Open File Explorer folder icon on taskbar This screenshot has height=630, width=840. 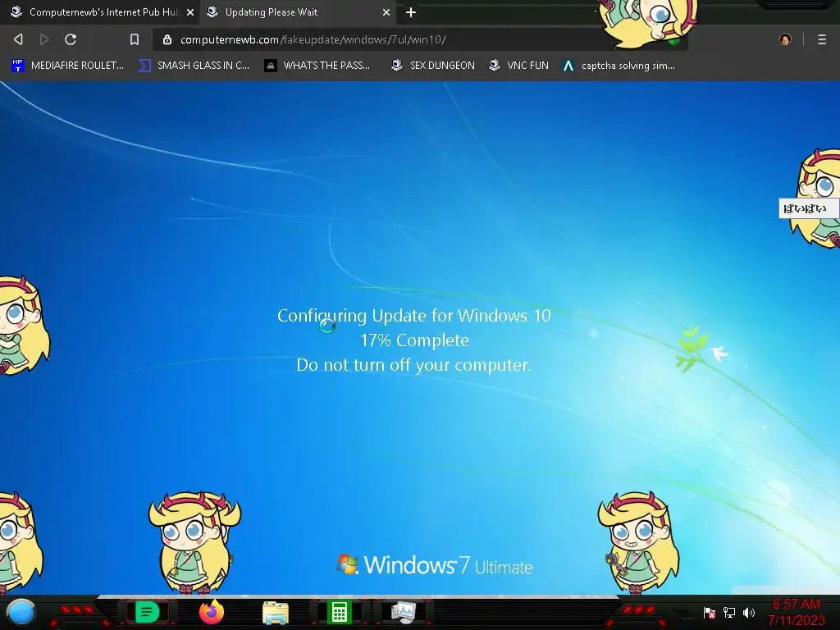(276, 612)
